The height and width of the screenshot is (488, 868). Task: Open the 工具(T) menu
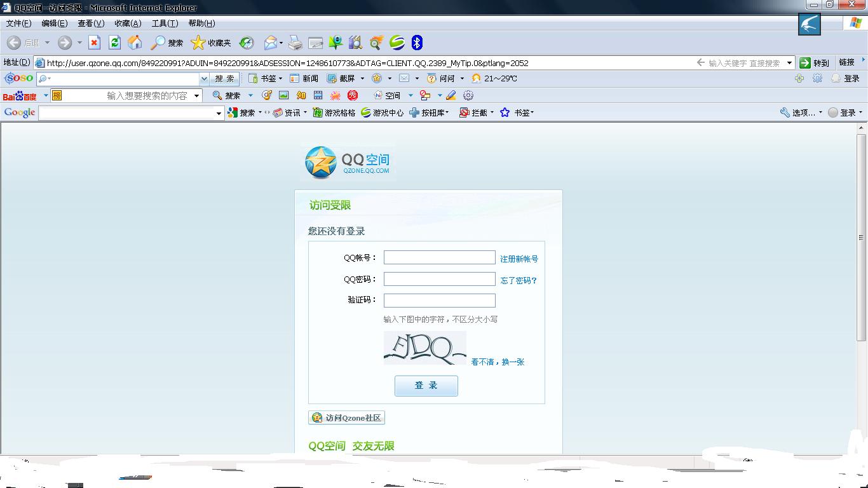coord(164,23)
